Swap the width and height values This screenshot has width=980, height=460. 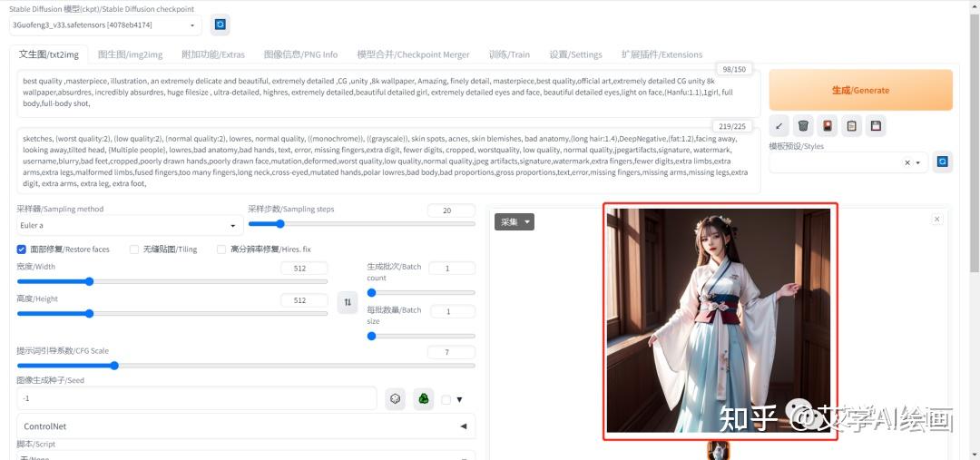pos(348,302)
